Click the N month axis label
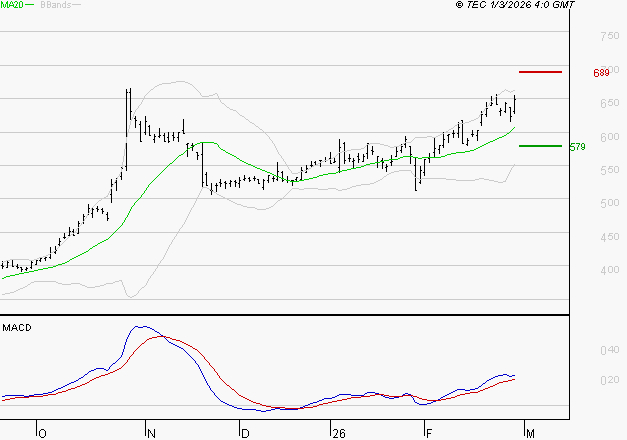627x440 pixels. pos(152,434)
